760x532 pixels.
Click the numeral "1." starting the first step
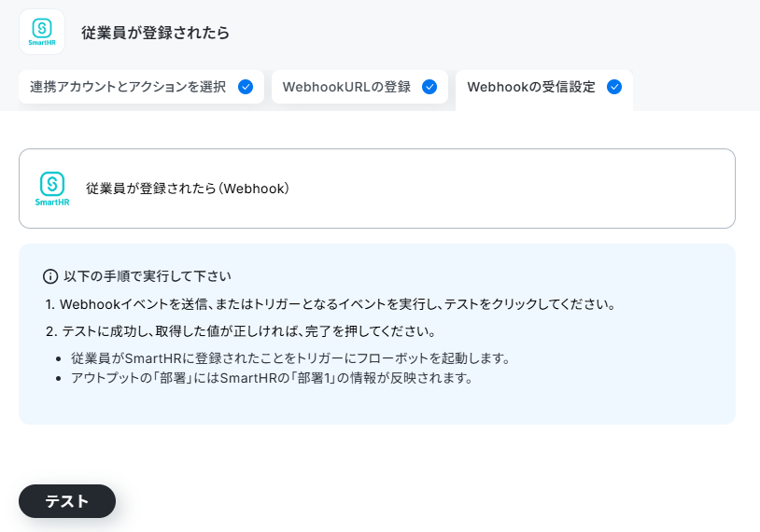tap(50, 305)
